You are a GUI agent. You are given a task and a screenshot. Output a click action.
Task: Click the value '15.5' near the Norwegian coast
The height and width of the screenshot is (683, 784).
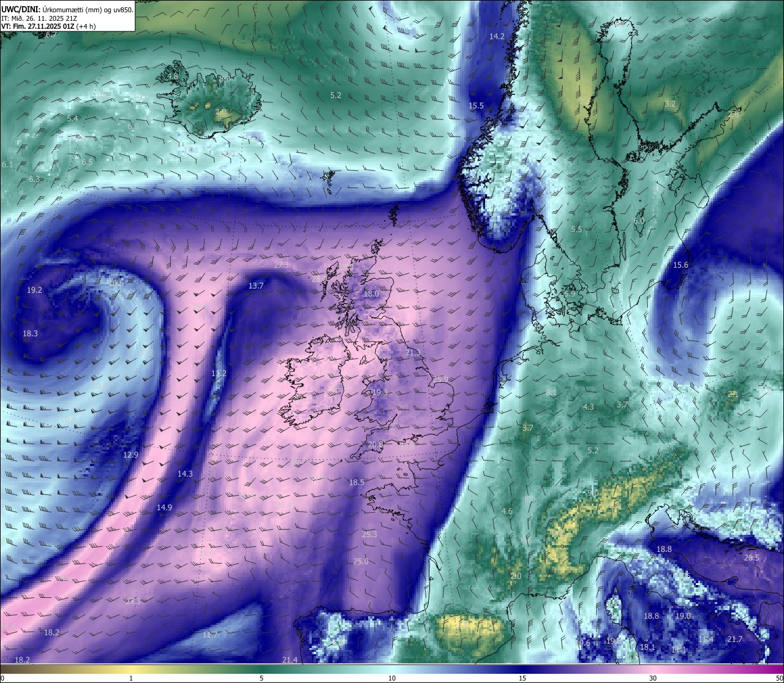point(477,105)
